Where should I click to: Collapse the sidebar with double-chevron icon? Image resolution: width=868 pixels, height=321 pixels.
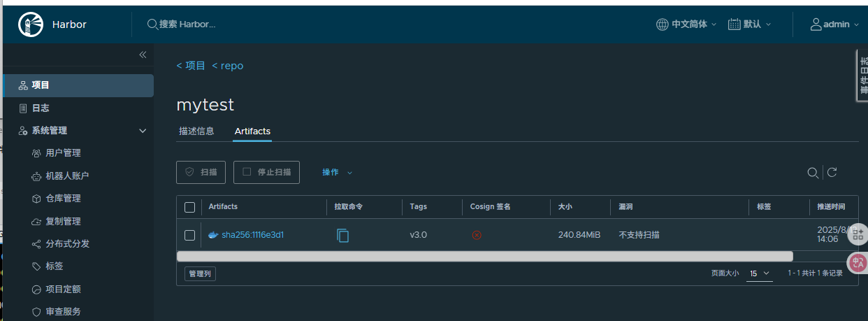(x=143, y=55)
